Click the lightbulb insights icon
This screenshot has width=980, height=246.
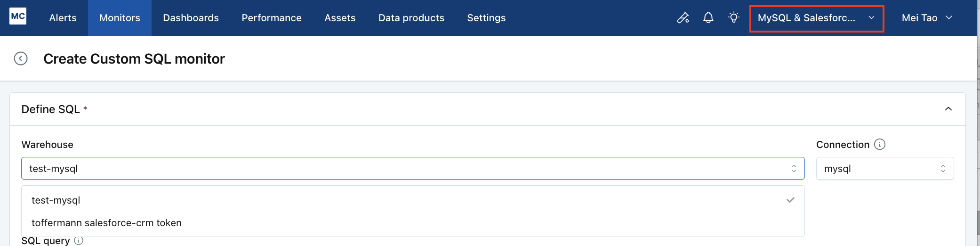pos(734,18)
